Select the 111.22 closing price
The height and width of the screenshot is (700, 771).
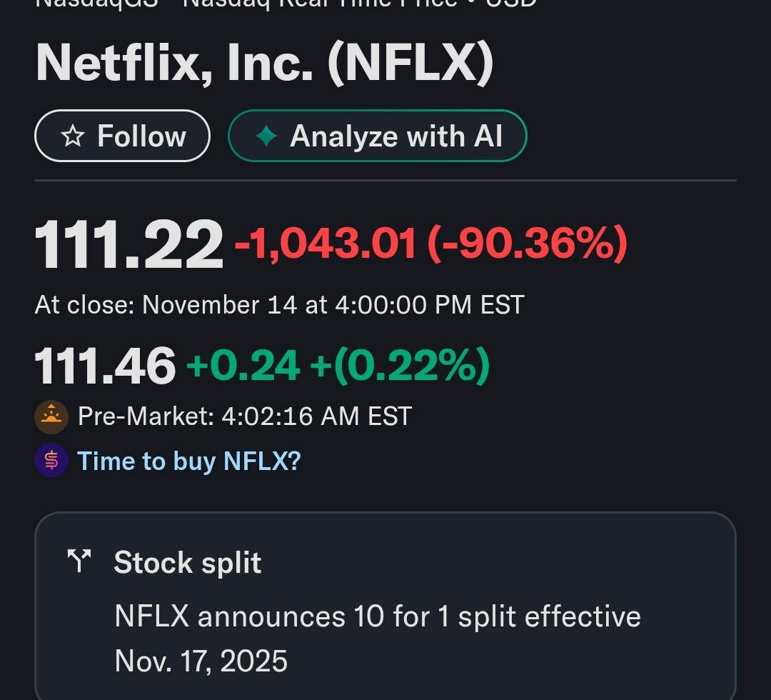click(x=128, y=245)
